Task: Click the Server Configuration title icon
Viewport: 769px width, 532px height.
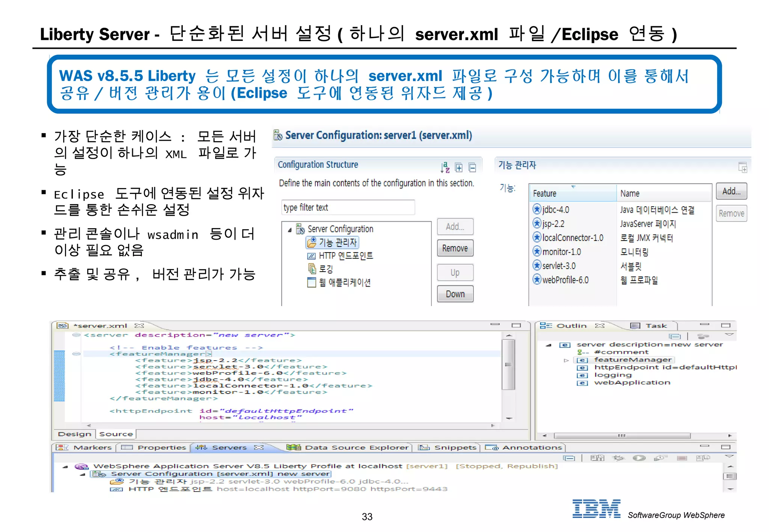Action: (x=278, y=135)
